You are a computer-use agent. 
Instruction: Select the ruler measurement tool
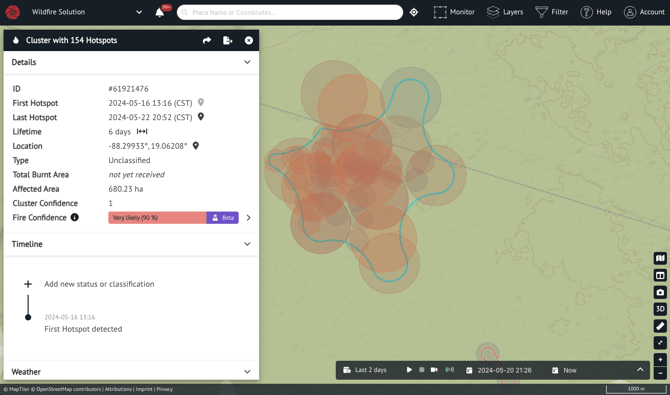tap(660, 326)
